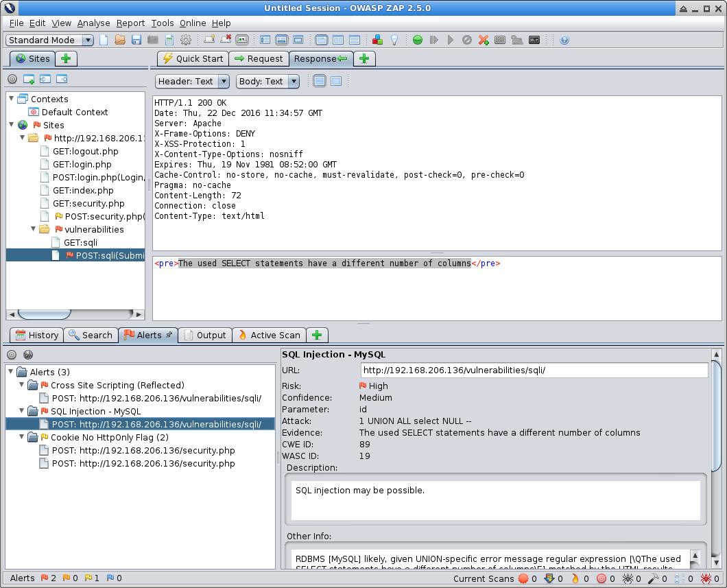Toggle request-and-response tabs side by side icon
The image size is (727, 588).
click(x=338, y=40)
